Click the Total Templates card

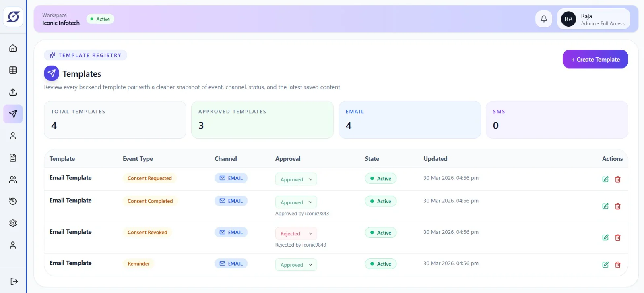click(x=115, y=120)
